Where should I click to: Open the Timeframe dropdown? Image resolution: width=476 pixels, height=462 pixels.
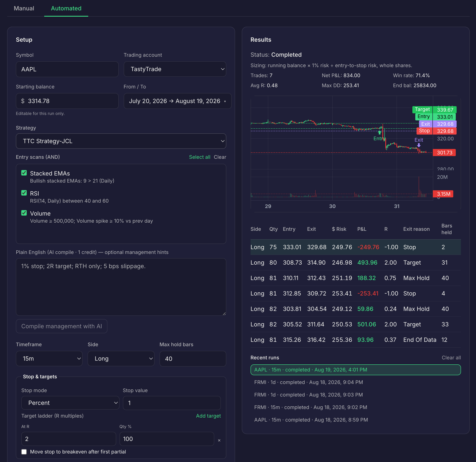49,358
